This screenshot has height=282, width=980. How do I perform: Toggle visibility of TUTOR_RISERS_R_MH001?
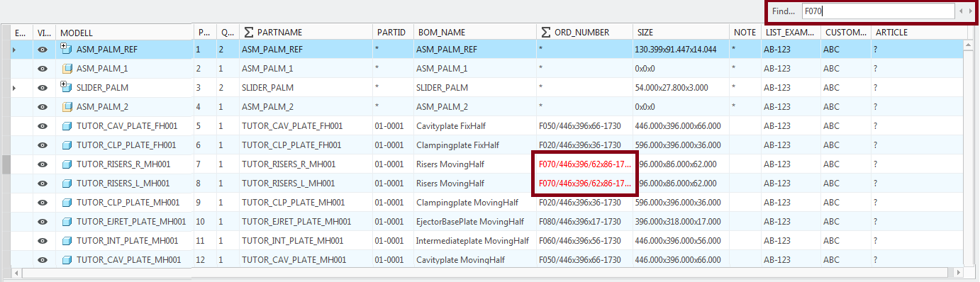click(x=43, y=164)
